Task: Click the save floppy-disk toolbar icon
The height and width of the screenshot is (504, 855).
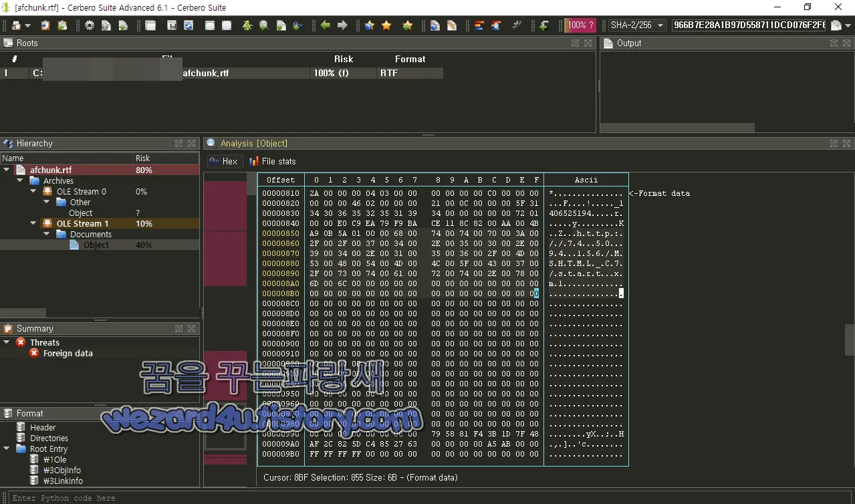Action: coord(172,25)
